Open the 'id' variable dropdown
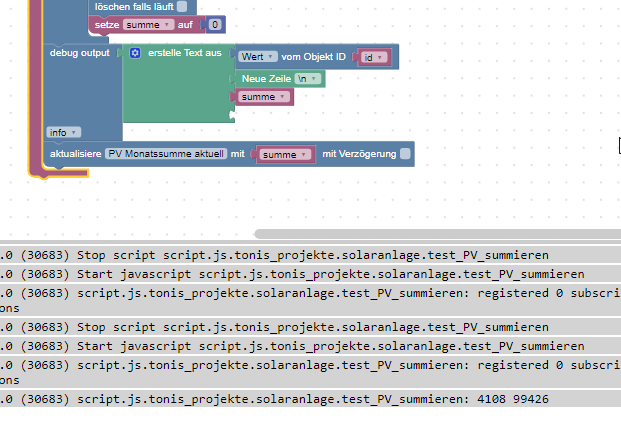The height and width of the screenshot is (422, 621). pyautogui.click(x=373, y=57)
